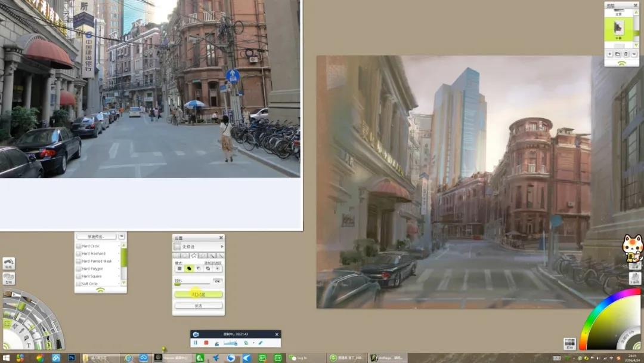This screenshot has width=644, height=363.
Task: Click the feather percentage value field
Action: [x=218, y=281]
